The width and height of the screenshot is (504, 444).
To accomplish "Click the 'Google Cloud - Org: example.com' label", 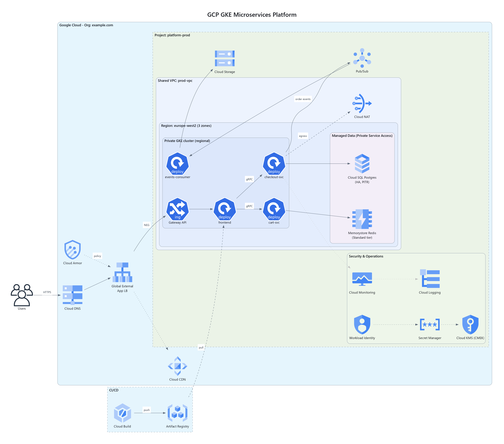I will 86,25.
